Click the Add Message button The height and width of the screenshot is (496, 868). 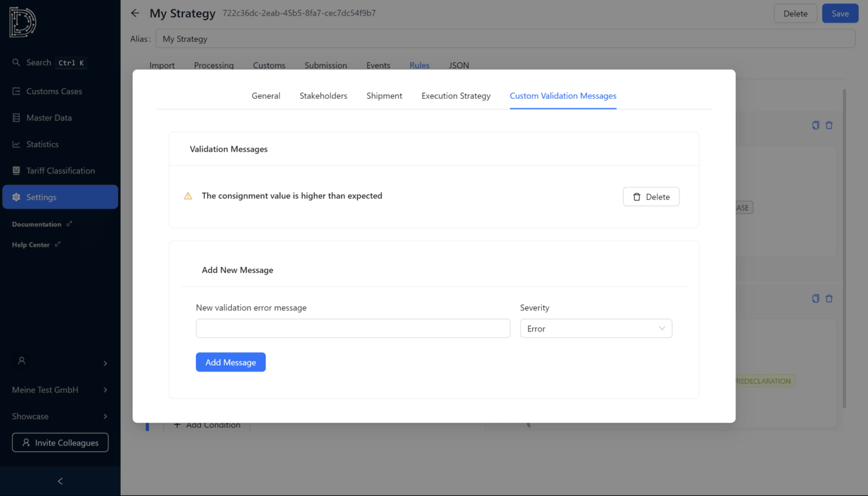(x=231, y=362)
